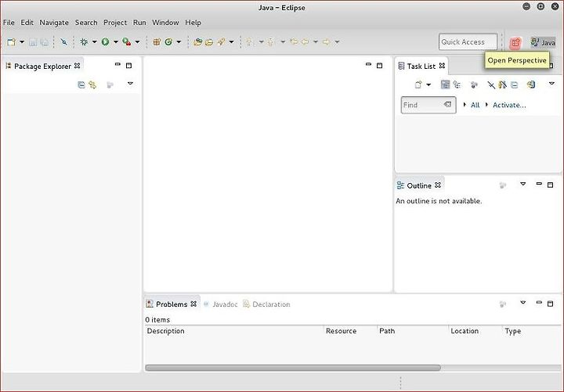Close the Package Explorer tab

pyautogui.click(x=77, y=66)
